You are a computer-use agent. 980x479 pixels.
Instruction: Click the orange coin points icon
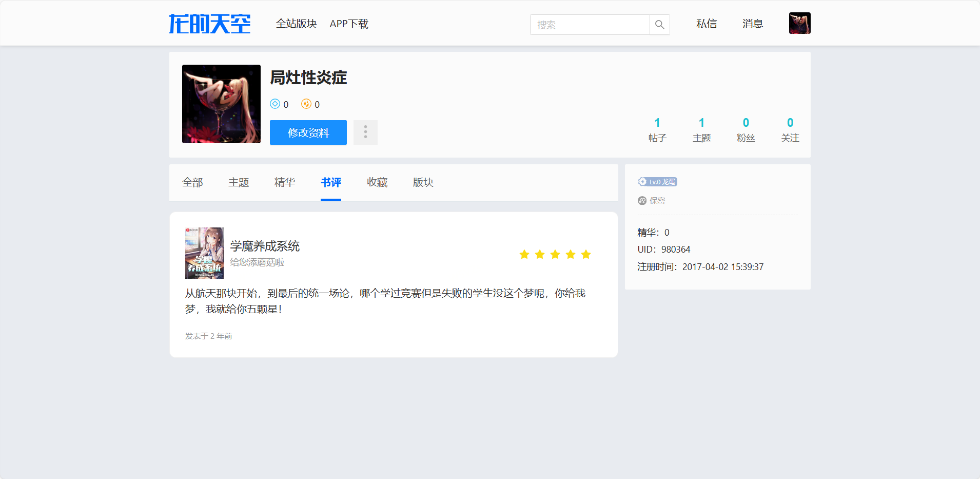click(306, 104)
